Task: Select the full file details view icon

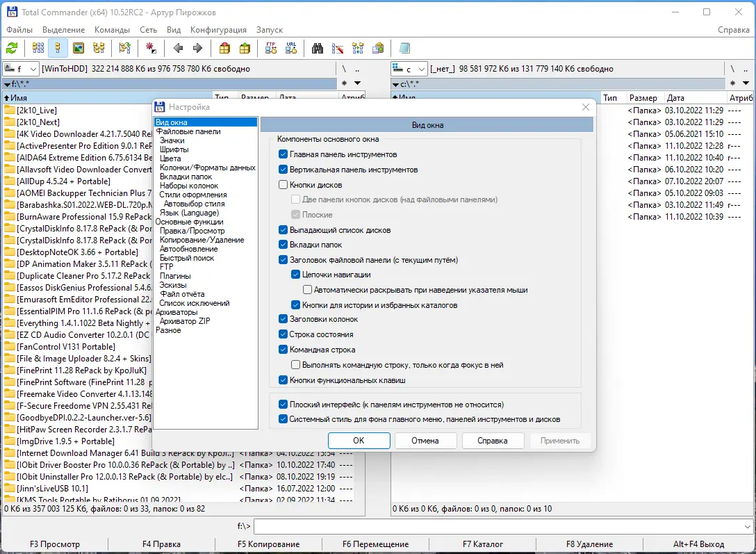Action: [58, 48]
